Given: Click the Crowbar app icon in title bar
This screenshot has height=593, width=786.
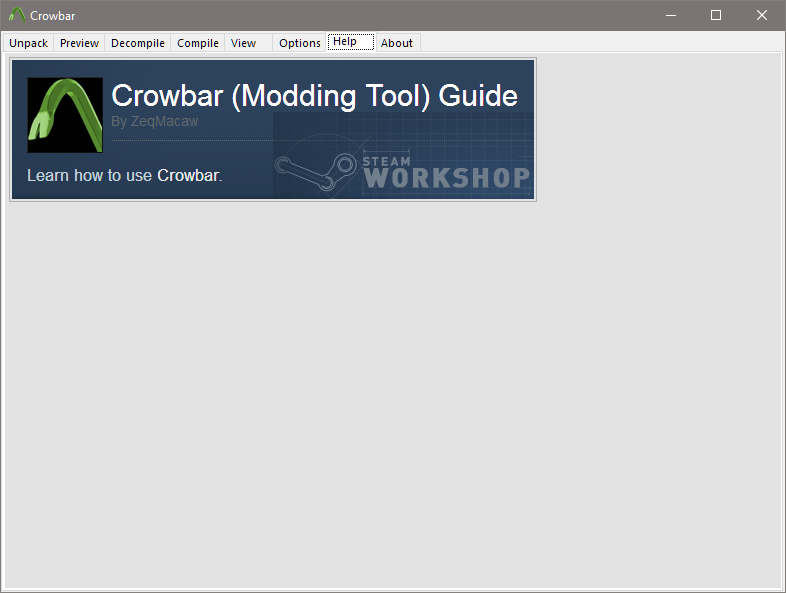Looking at the screenshot, I should point(17,15).
